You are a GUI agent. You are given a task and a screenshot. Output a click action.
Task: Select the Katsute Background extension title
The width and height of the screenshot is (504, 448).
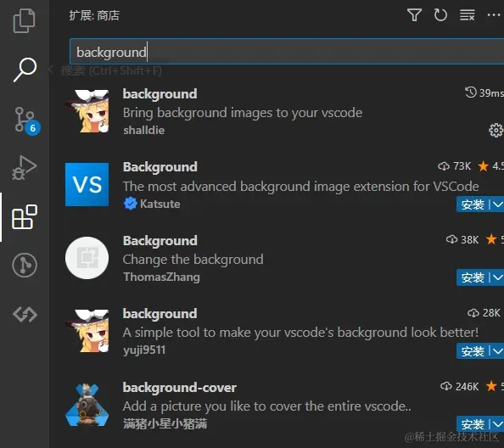coord(160,167)
